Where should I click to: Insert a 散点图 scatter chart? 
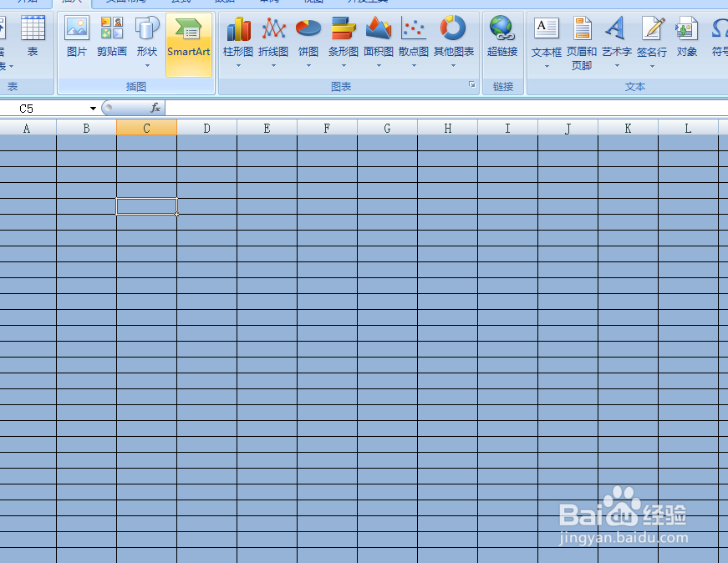[x=414, y=42]
